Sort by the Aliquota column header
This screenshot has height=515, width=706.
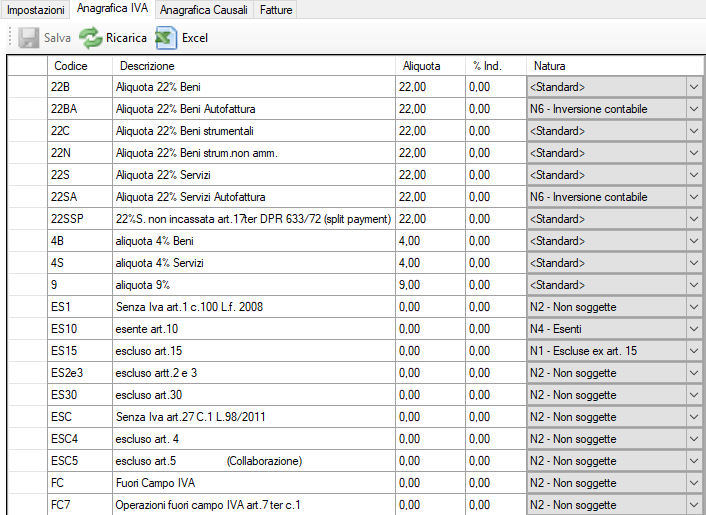click(x=421, y=66)
